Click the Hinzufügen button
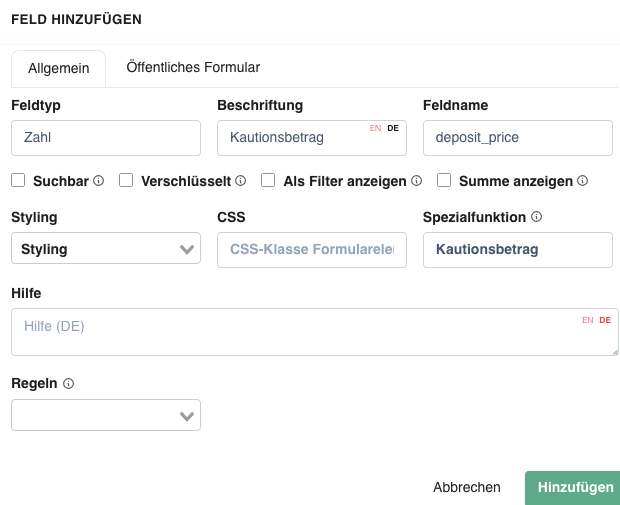Viewport: 620px width, 505px height. point(575,487)
